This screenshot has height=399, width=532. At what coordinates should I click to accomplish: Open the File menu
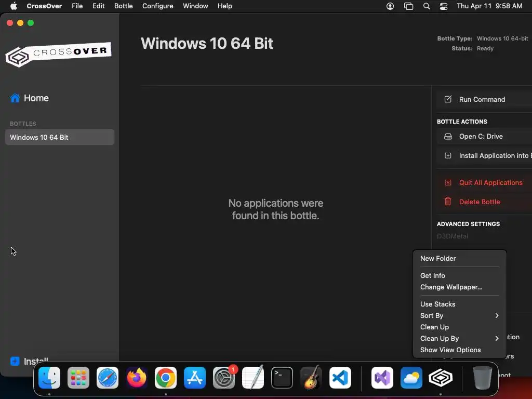[77, 6]
